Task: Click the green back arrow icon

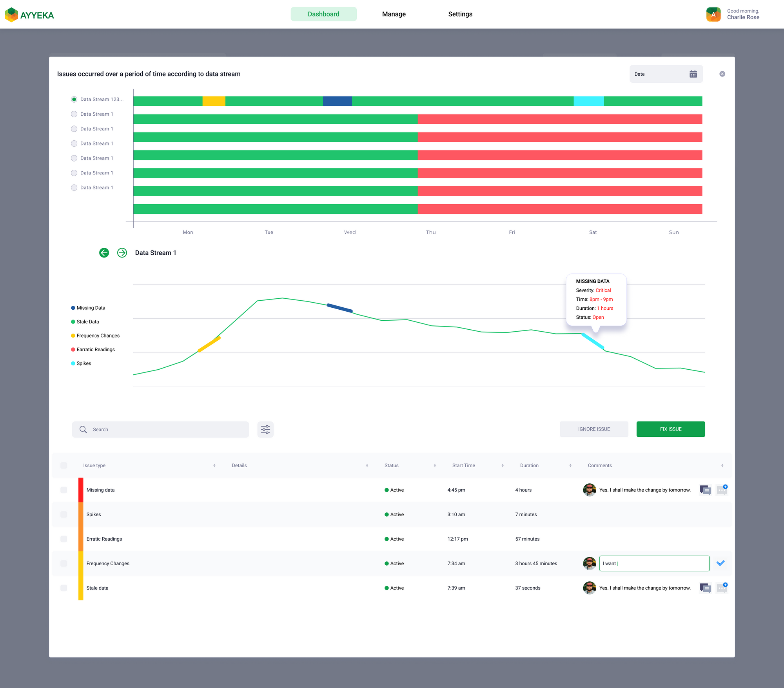Action: pos(104,253)
